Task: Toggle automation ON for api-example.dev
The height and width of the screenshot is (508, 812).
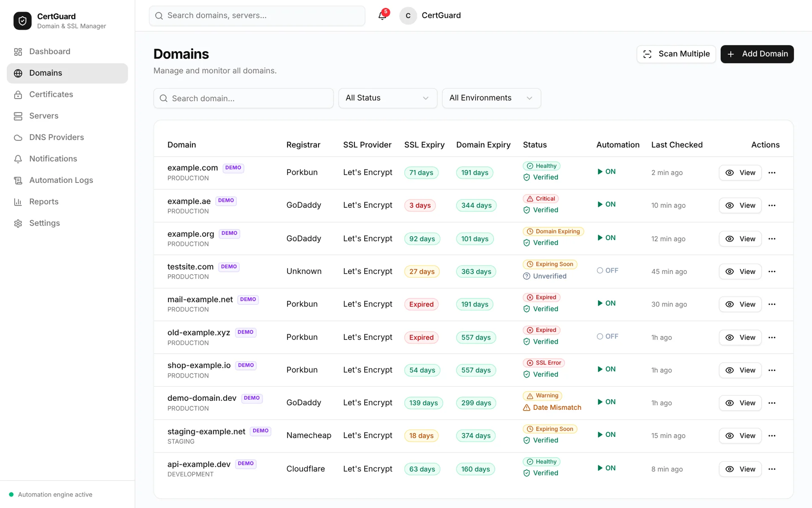Action: click(606, 468)
